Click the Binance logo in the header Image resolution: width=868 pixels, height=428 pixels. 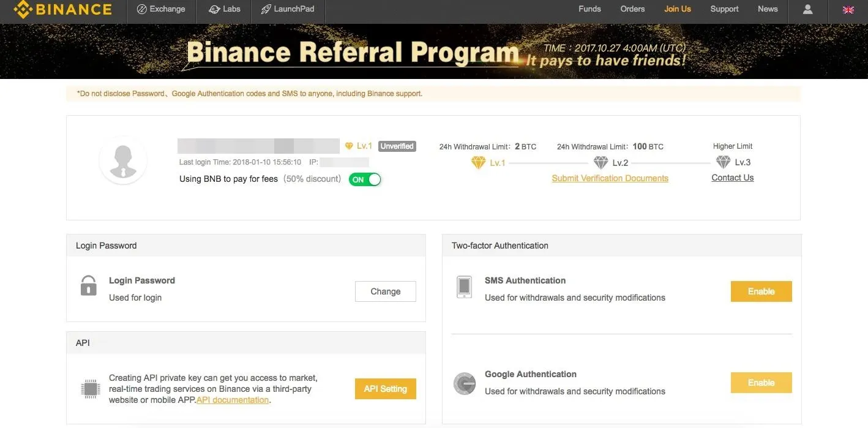point(62,9)
